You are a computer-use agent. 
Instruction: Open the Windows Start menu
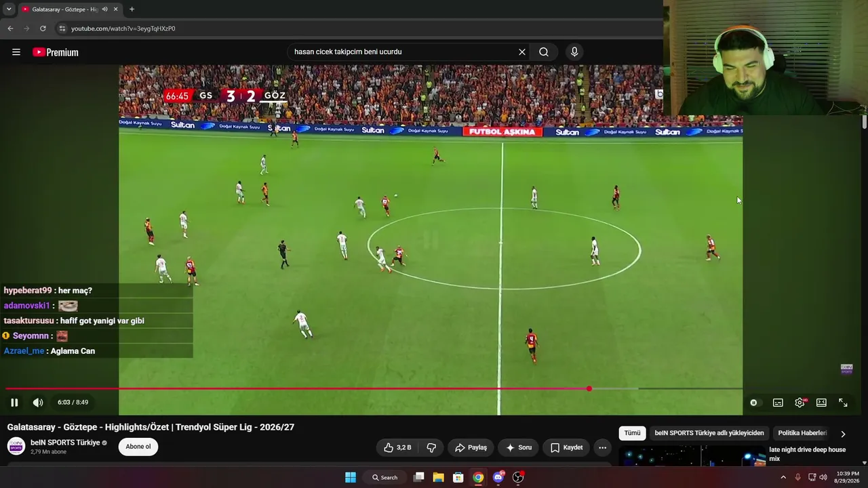click(x=351, y=477)
